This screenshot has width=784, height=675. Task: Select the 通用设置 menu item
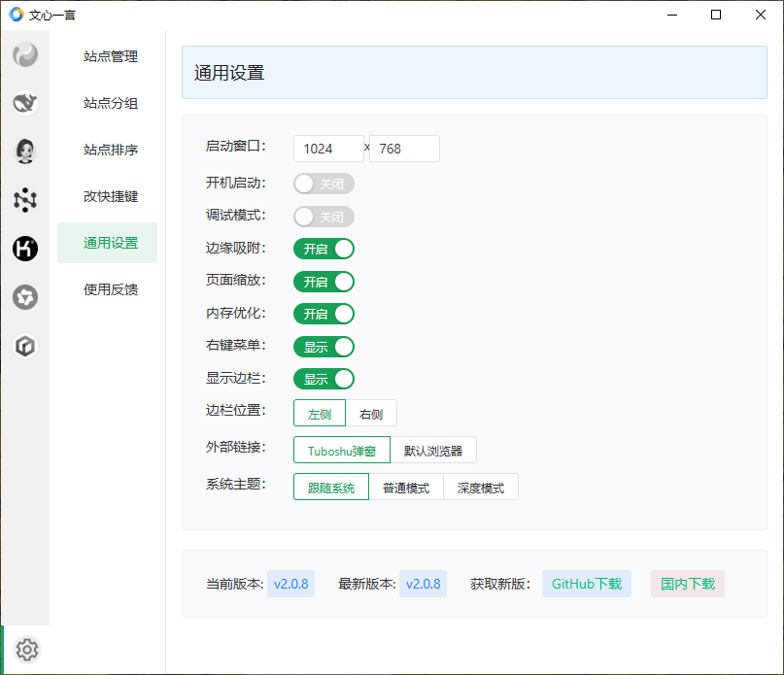point(108,243)
